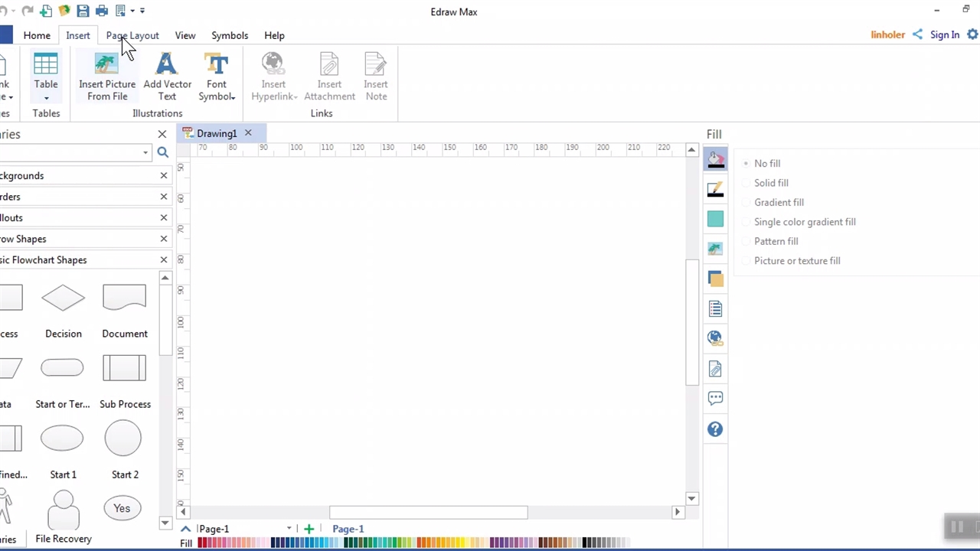Image resolution: width=980 pixels, height=551 pixels.
Task: Click the comments speech bubble icon
Action: click(x=715, y=398)
